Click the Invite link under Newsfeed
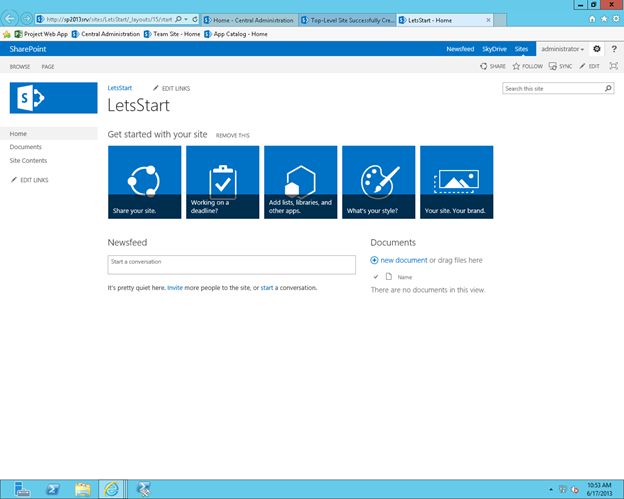 (175, 288)
